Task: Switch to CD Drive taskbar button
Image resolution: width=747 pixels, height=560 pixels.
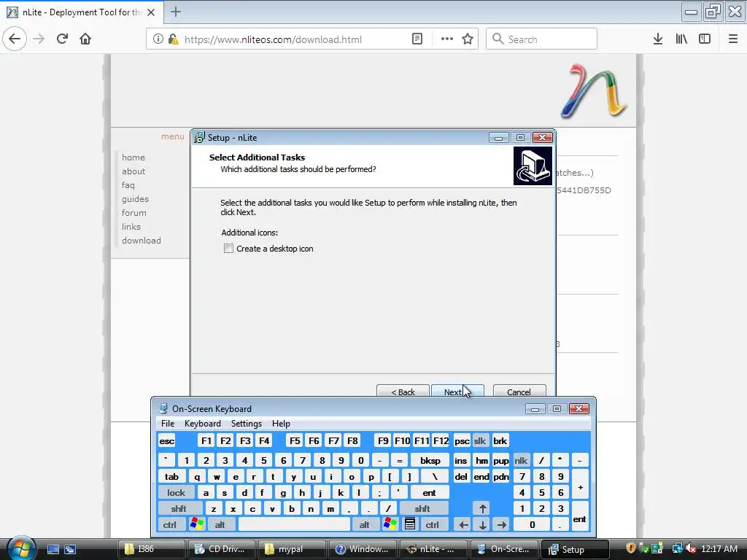Action: (x=222, y=549)
